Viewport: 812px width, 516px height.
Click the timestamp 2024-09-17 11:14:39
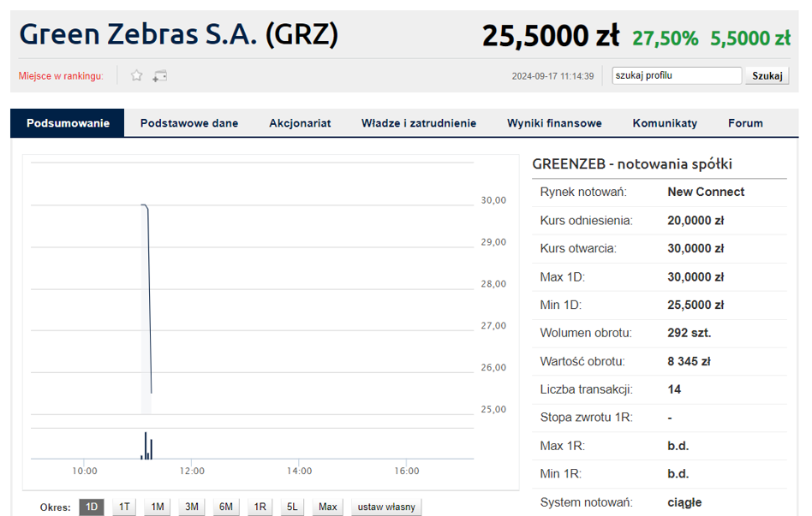tap(552, 76)
